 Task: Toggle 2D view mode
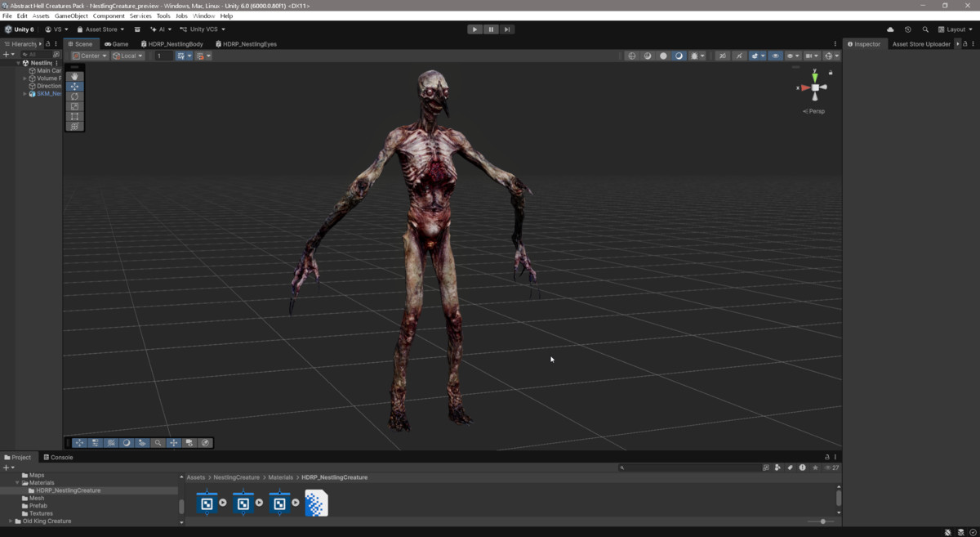[x=722, y=56]
